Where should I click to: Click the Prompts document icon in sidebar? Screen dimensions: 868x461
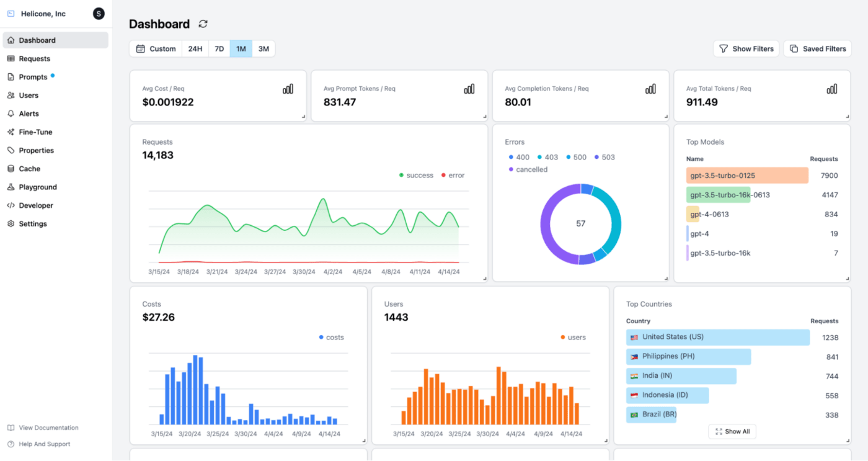click(11, 77)
